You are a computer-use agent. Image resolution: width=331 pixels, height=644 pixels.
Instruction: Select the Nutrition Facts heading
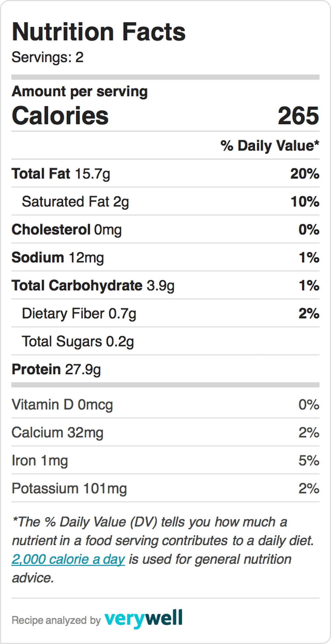click(99, 32)
